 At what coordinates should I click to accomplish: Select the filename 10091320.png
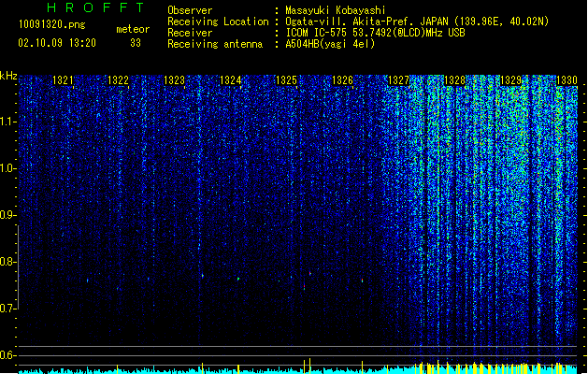point(52,25)
